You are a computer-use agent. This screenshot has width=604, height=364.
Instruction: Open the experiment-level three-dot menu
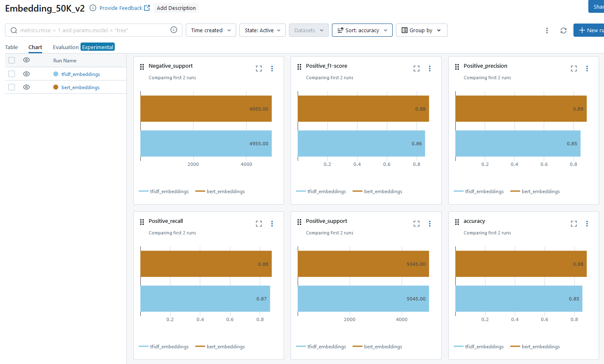547,31
